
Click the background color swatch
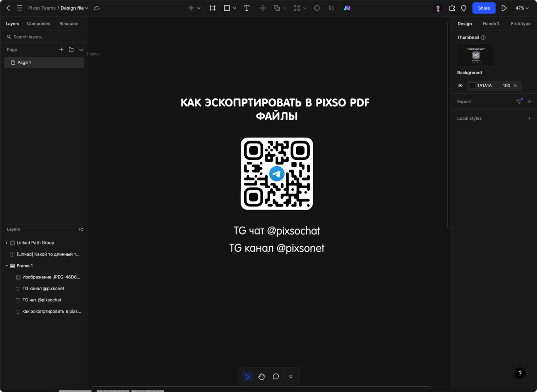tap(472, 85)
